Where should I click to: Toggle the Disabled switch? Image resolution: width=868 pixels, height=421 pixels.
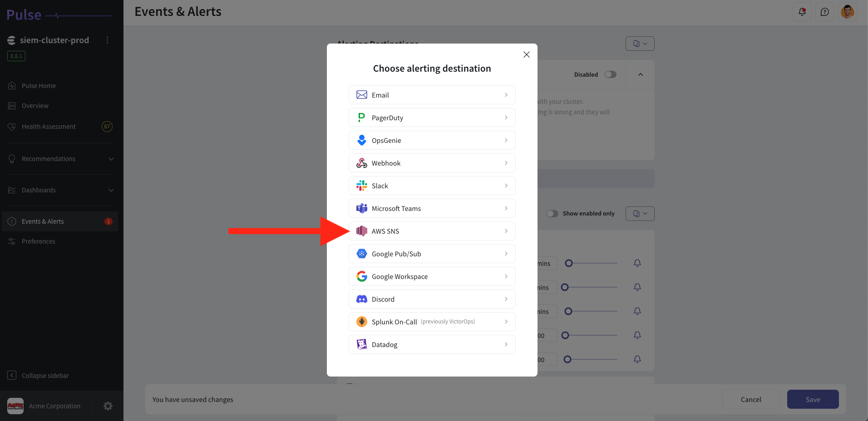[611, 74]
